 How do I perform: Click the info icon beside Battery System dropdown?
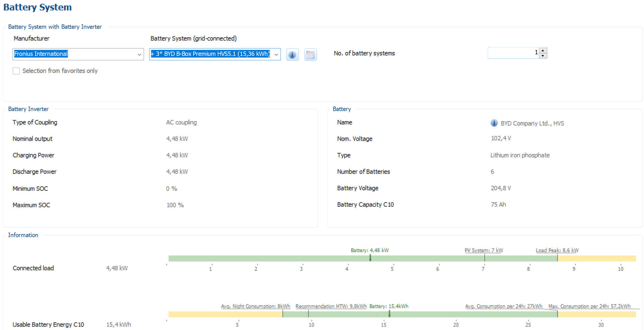[x=292, y=55]
